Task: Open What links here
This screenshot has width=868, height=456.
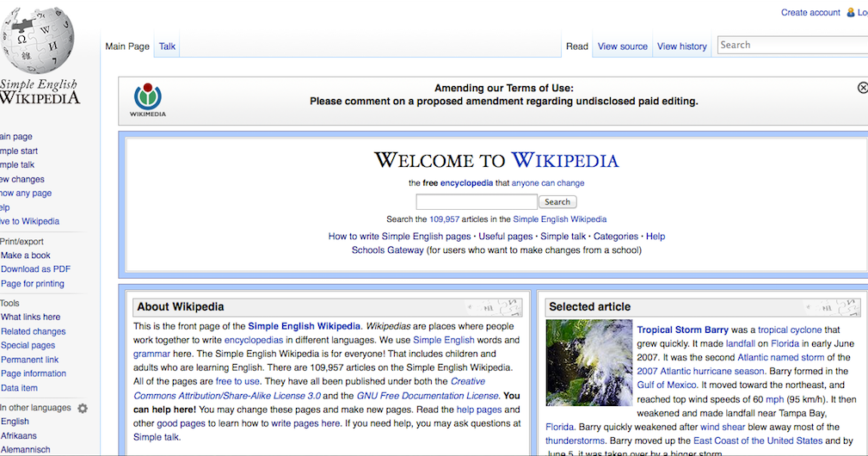Action: [x=30, y=317]
